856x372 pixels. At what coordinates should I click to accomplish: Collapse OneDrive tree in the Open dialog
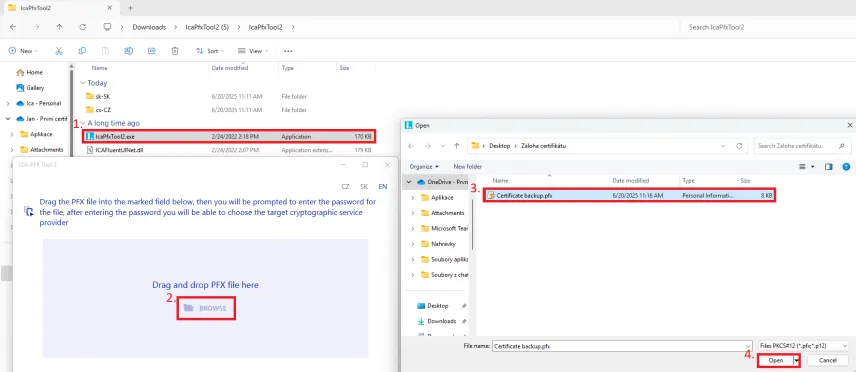[409, 182]
